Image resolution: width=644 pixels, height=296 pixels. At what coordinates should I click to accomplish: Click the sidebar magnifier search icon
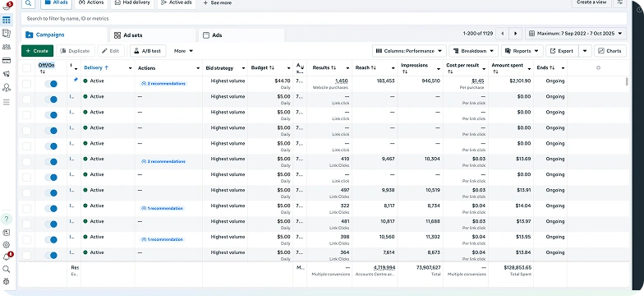(7, 269)
